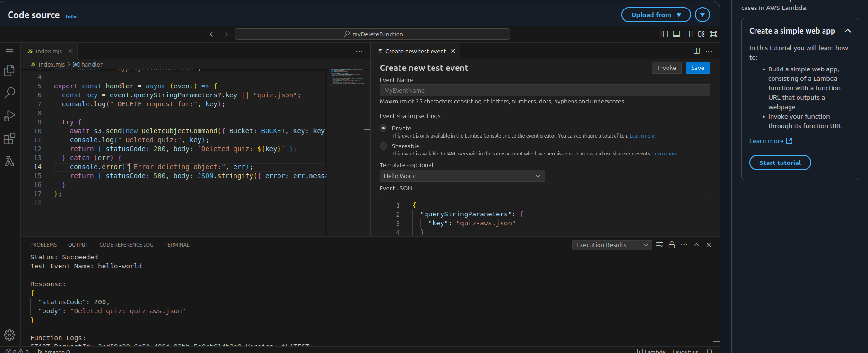Viewport: 868px width, 353px height.
Task: Open the Search view in sidebar
Action: (9, 93)
